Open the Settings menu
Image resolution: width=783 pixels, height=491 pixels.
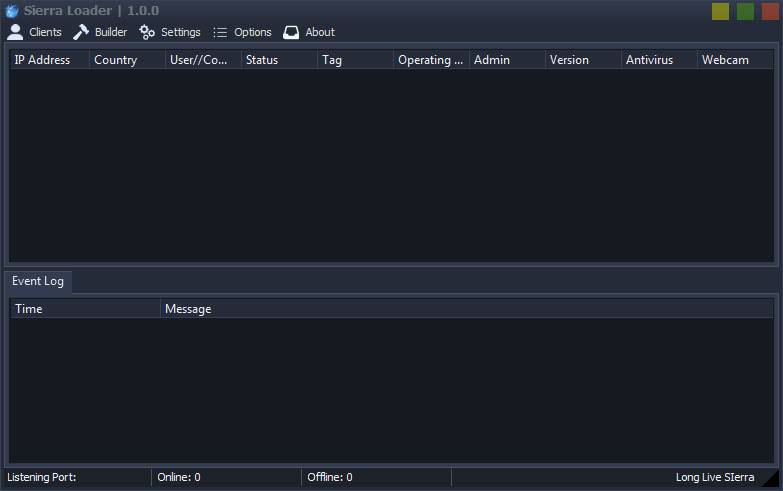pos(180,32)
